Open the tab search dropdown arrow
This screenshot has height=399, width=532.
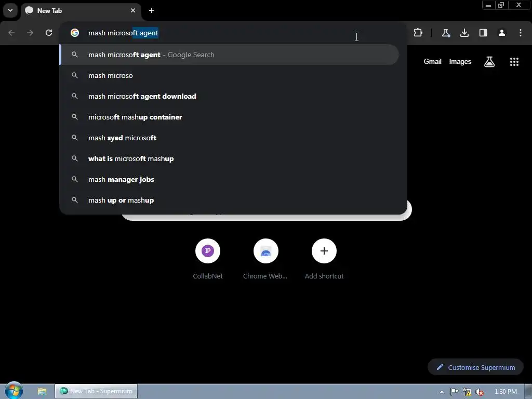pyautogui.click(x=10, y=10)
